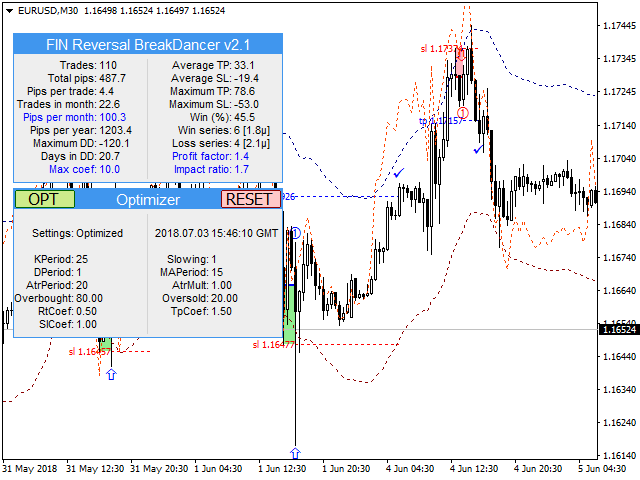Select the red sl 1.16477 label

[x=272, y=345]
